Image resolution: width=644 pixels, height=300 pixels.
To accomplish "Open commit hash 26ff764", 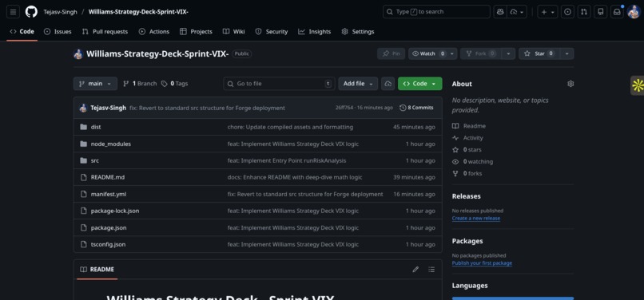I will (344, 108).
